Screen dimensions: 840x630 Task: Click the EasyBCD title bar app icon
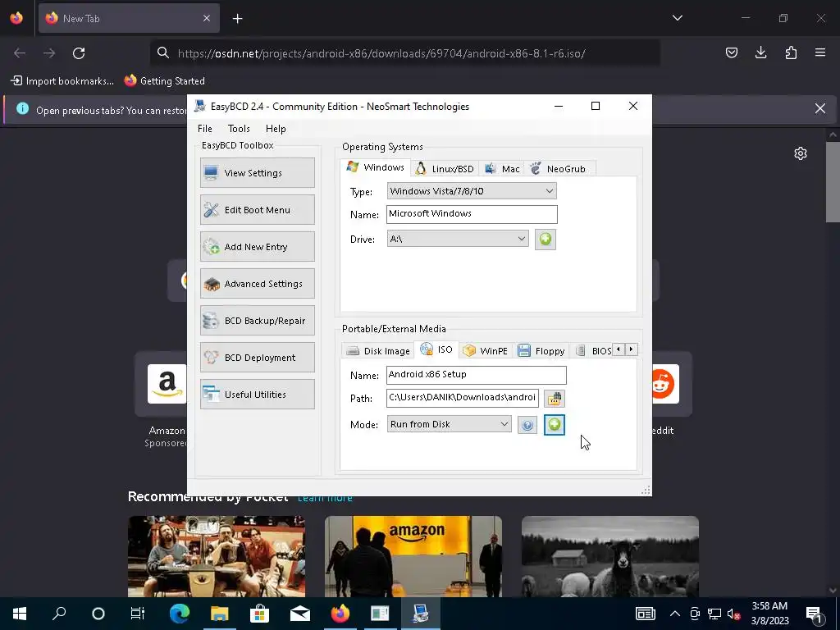(x=200, y=106)
